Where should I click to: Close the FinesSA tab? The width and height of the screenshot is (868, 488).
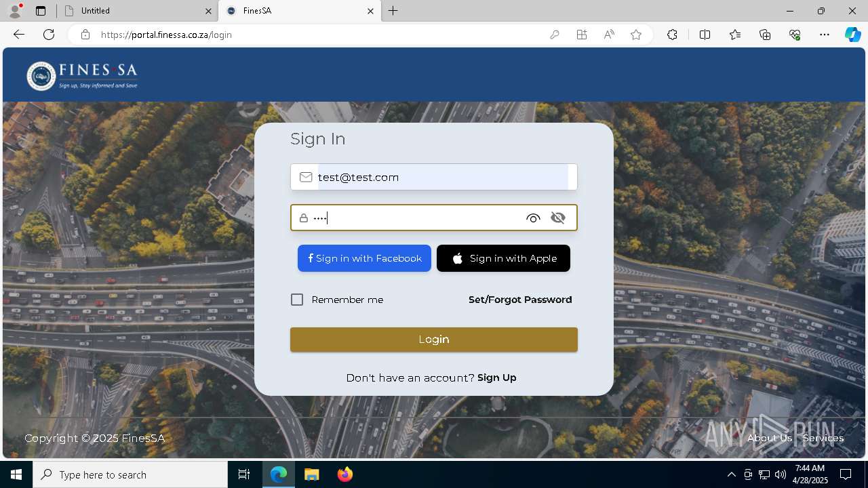click(x=370, y=11)
